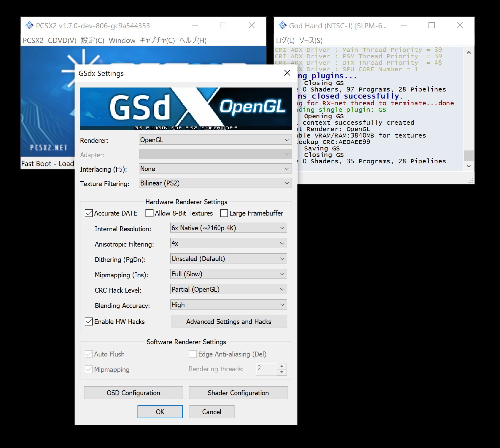Open Advanced Settings and Hacks

tap(229, 321)
